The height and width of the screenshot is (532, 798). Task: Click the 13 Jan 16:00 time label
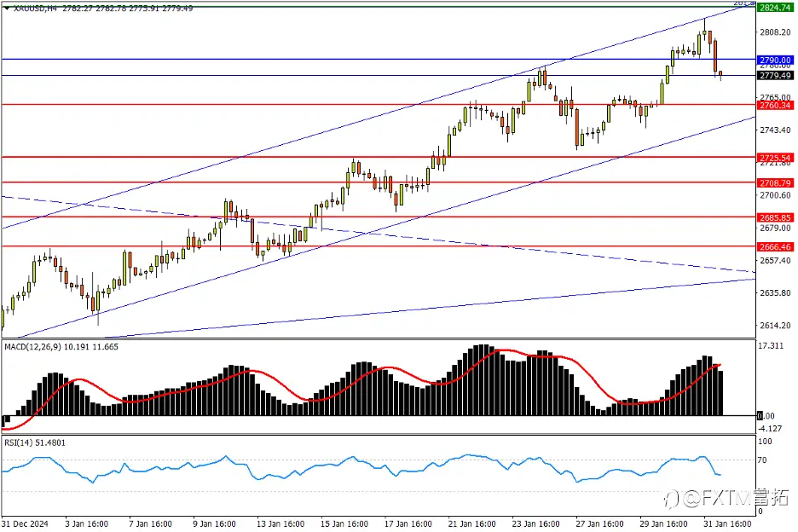280,523
